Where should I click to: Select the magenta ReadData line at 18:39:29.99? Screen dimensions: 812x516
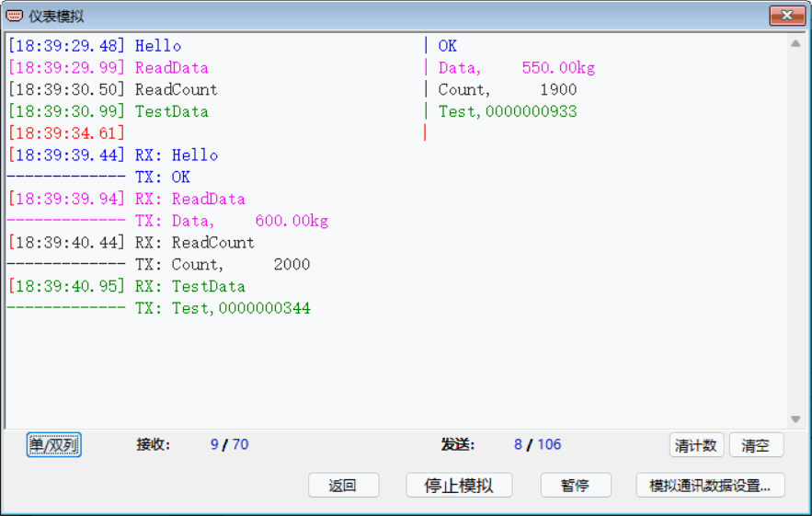(109, 68)
